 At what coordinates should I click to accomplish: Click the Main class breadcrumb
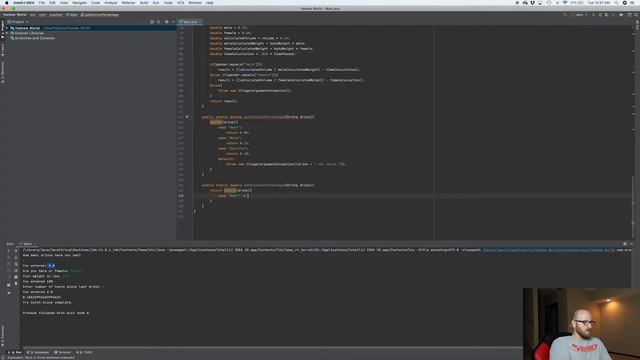[72, 15]
